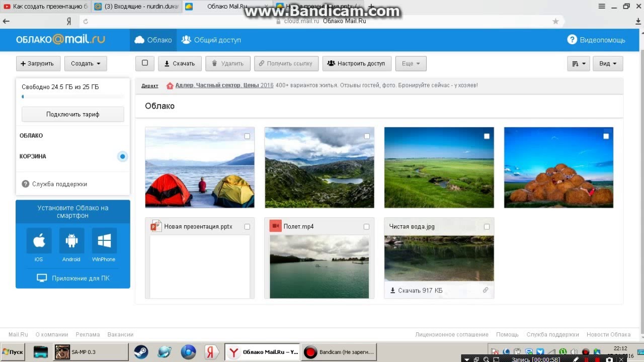This screenshot has height=362, width=644.
Task: Reload the page with the refresh icon
Action: (86, 21)
